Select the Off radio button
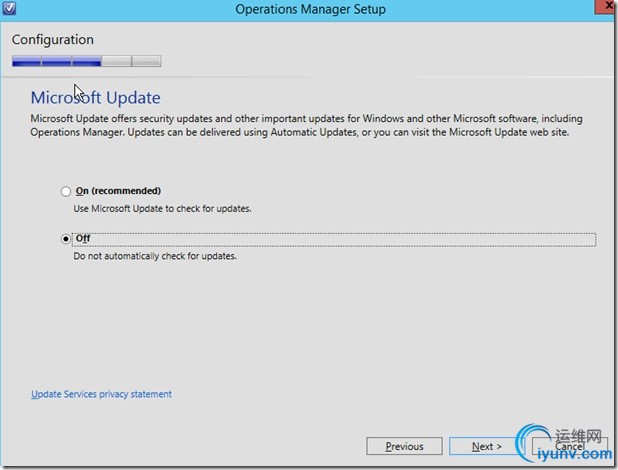Screen dimensions: 618x470 (x=66, y=239)
